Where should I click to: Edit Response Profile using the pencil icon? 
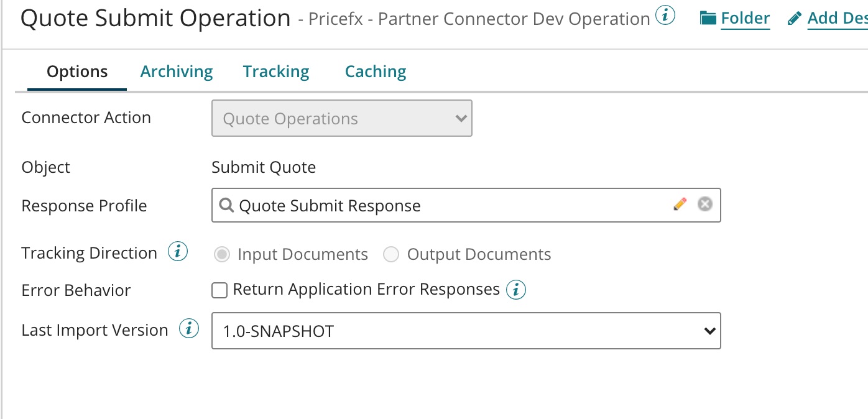[x=680, y=204]
